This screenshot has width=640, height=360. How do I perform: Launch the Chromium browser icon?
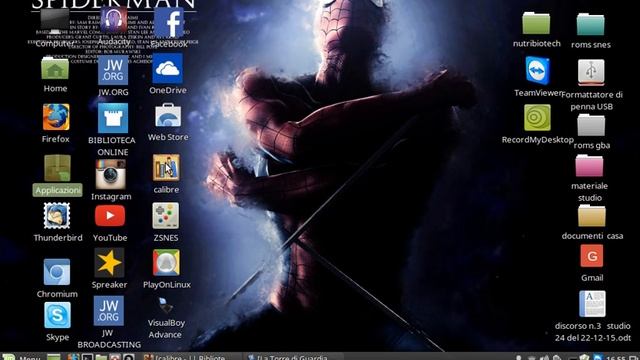click(x=57, y=272)
